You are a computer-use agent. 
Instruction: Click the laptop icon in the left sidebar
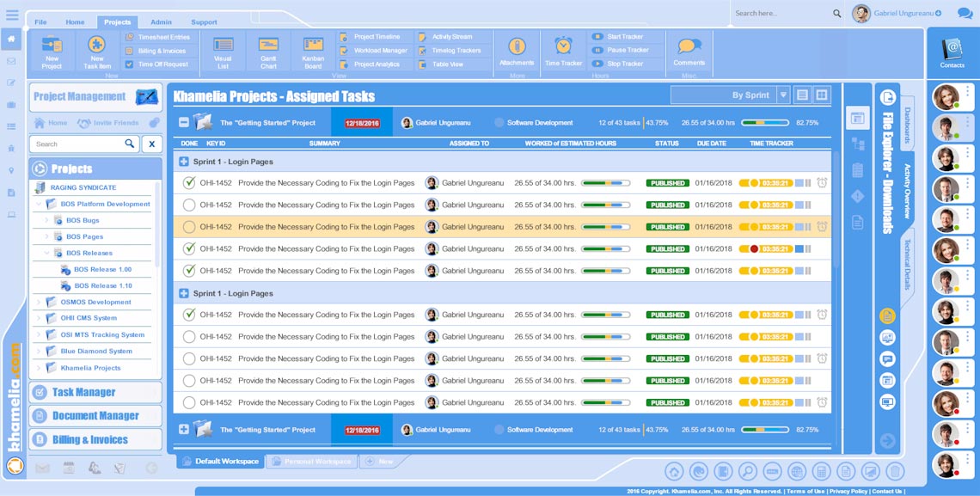[x=11, y=215]
